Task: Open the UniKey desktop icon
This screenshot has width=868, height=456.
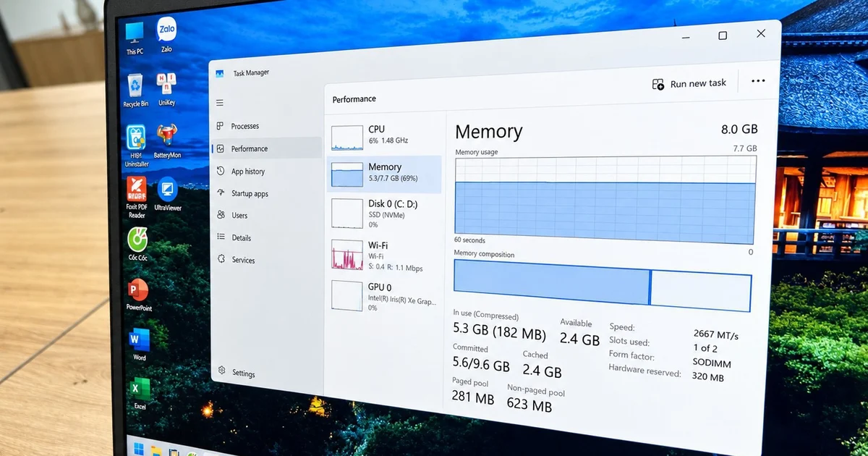Action: click(166, 90)
